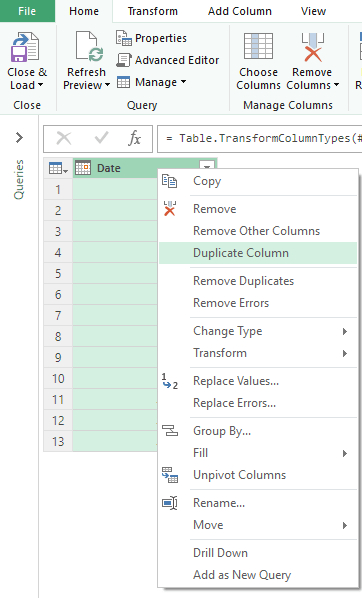Screen dimensions: 362x598
Task: Expand the Queries pane chevron
Action: coord(19,138)
